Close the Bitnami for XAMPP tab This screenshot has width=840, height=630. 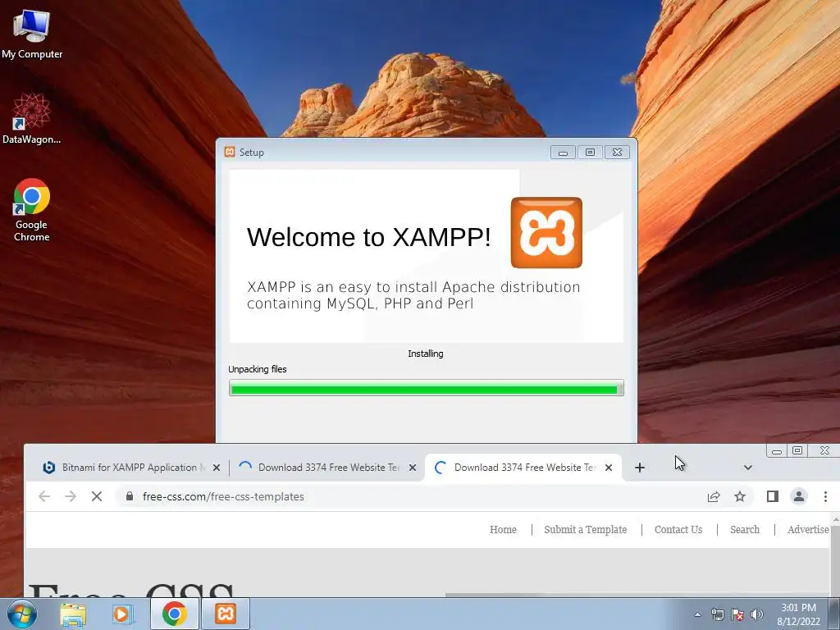[x=217, y=468]
